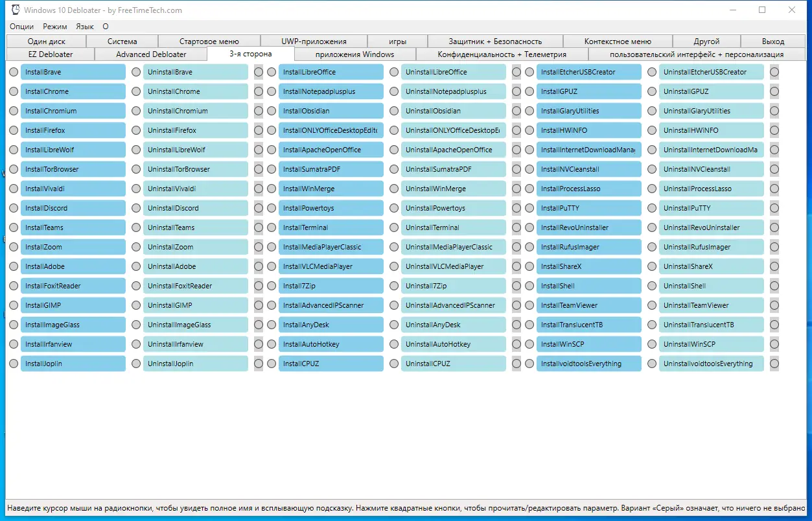The width and height of the screenshot is (812, 521).
Task: Click the UninstallAutoHotkey button
Action: coord(454,344)
